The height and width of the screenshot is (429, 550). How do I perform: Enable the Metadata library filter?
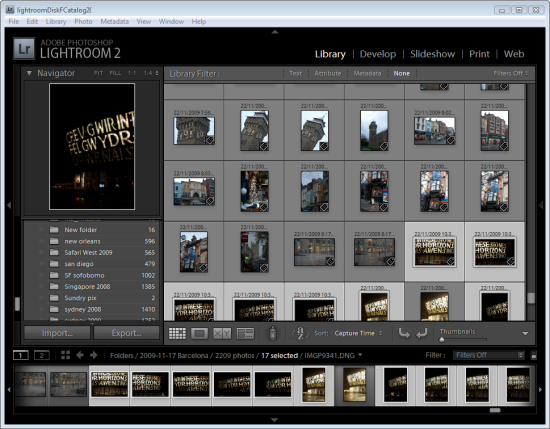pyautogui.click(x=367, y=73)
